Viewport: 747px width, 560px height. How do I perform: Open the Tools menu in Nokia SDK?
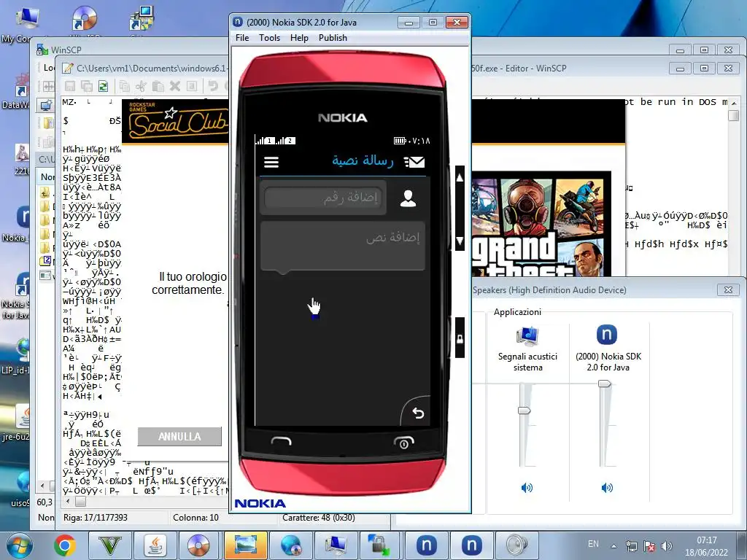[x=269, y=38]
